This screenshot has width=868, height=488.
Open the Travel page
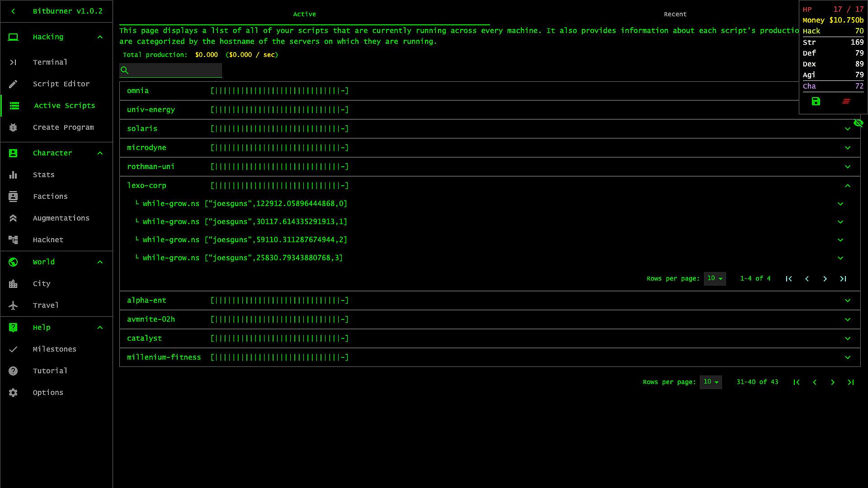[x=46, y=305]
